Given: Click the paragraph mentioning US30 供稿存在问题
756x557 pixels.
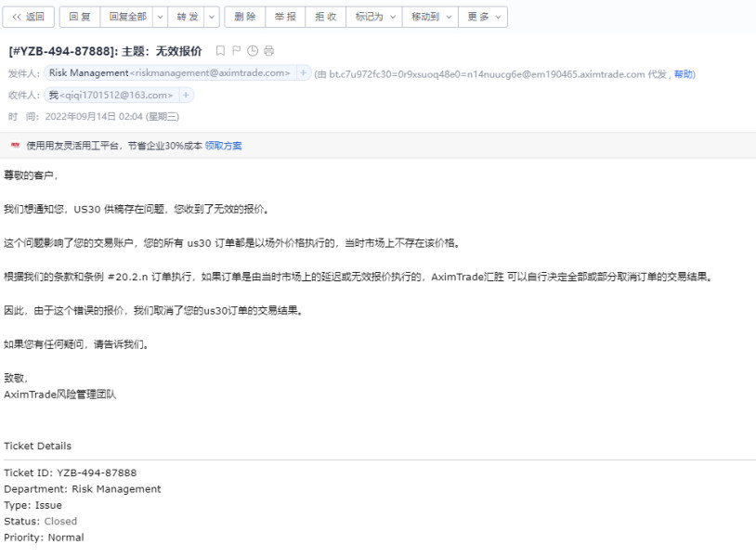Looking at the screenshot, I should [x=136, y=209].
